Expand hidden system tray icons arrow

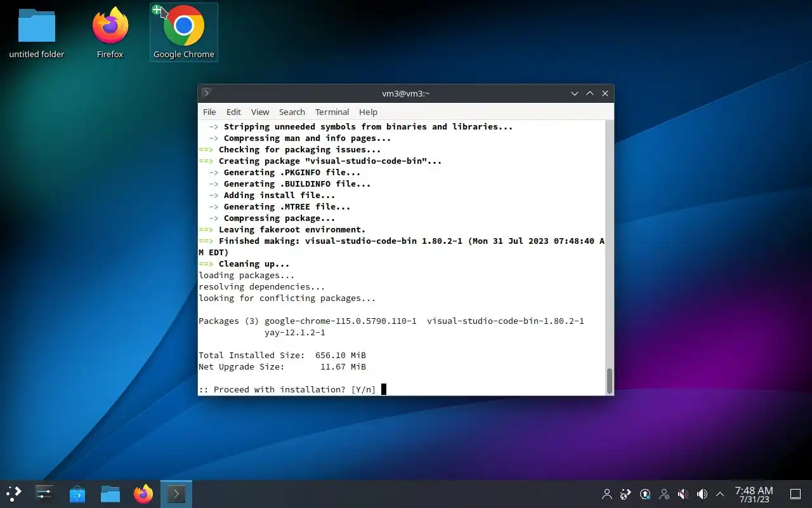pyautogui.click(x=720, y=494)
